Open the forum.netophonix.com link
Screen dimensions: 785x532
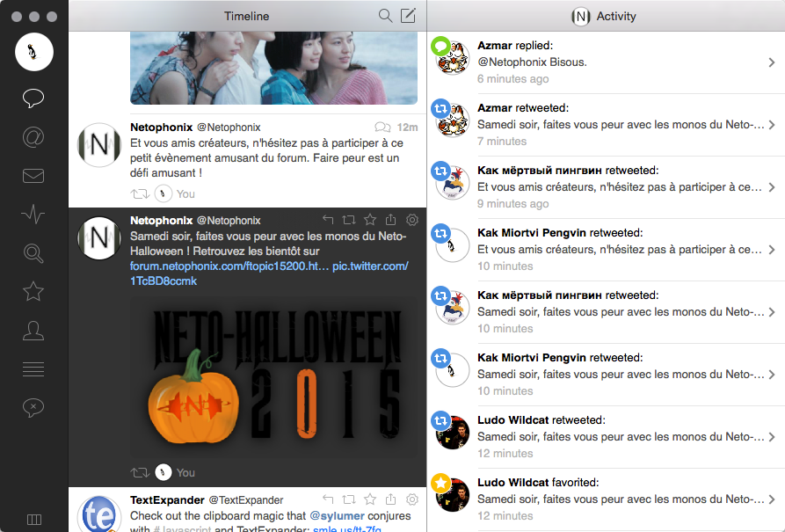[x=229, y=266]
